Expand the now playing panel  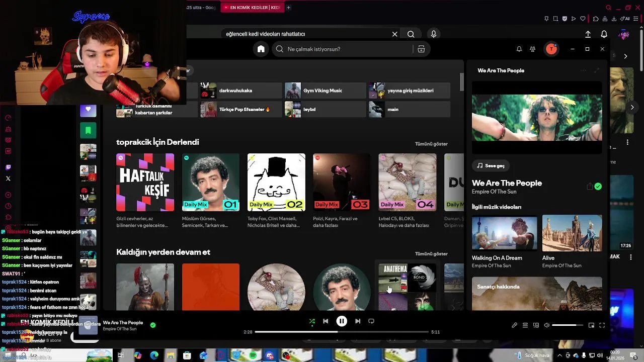click(x=597, y=70)
